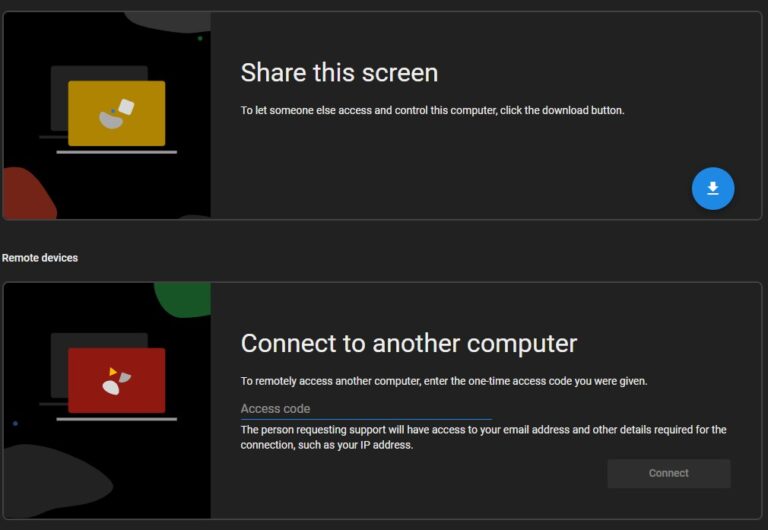Screen dimensions: 768x530
Task: Click the gray semicircle on yellow laptop screen
Action: point(111,119)
